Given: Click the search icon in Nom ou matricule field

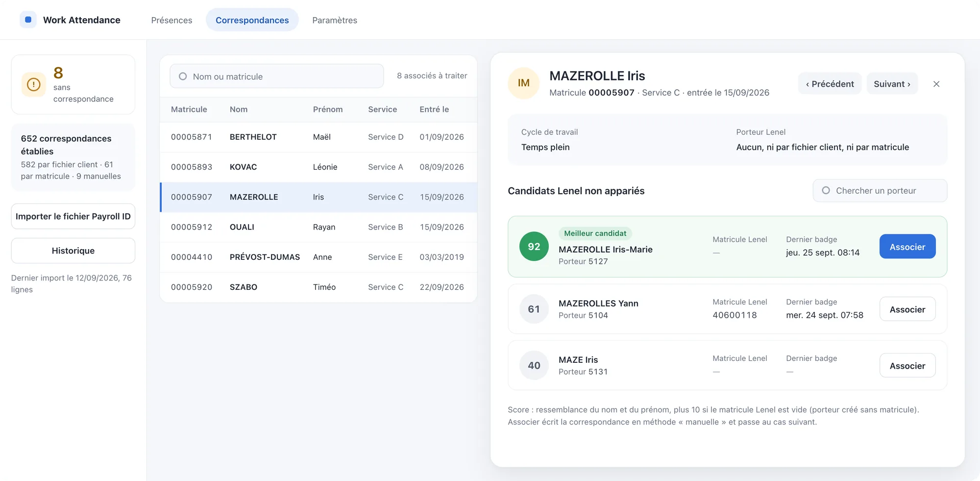Looking at the screenshot, I should tap(183, 76).
